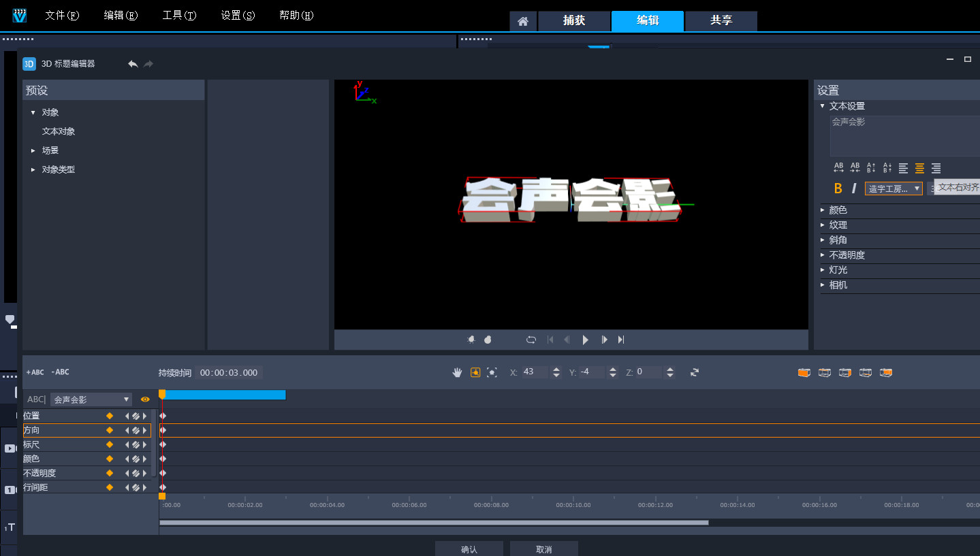
Task: Jump to end of preview
Action: (x=621, y=340)
